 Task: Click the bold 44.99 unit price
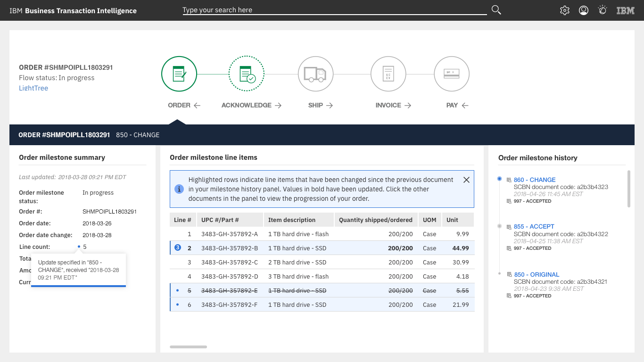pyautogui.click(x=461, y=248)
